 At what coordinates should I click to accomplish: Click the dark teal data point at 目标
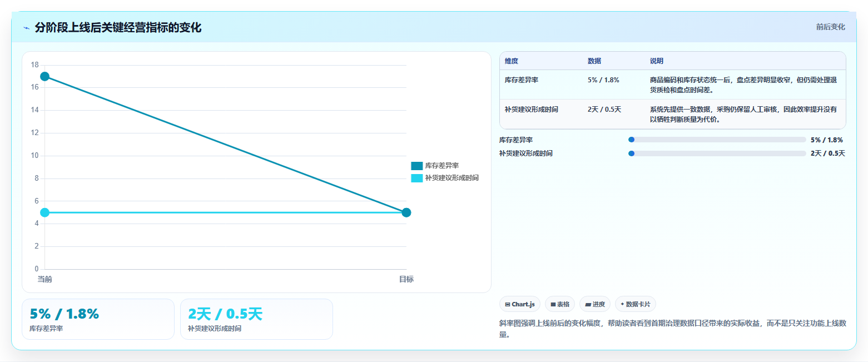(x=406, y=212)
